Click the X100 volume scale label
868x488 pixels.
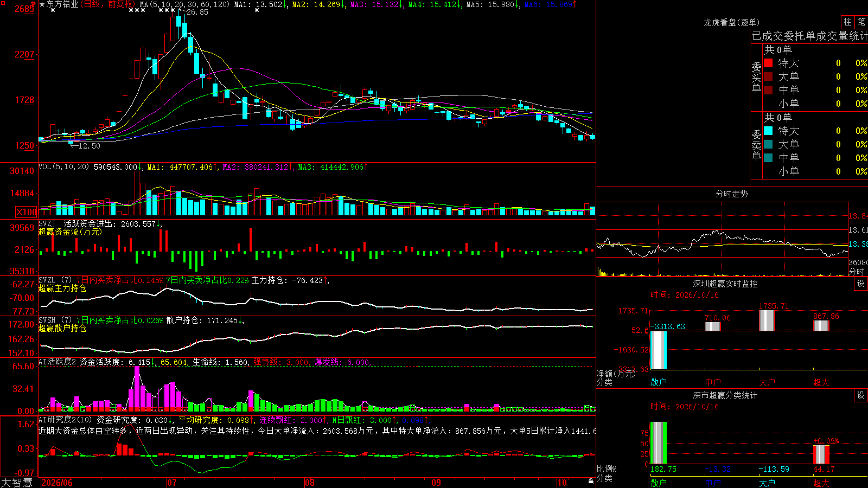(26, 212)
